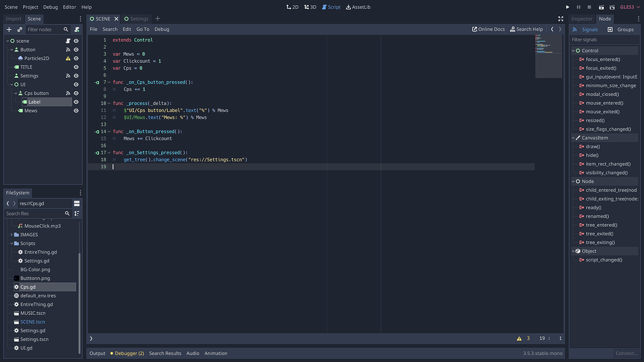
Task: Collapse the CanvasItem signals category
Action: pos(574,137)
